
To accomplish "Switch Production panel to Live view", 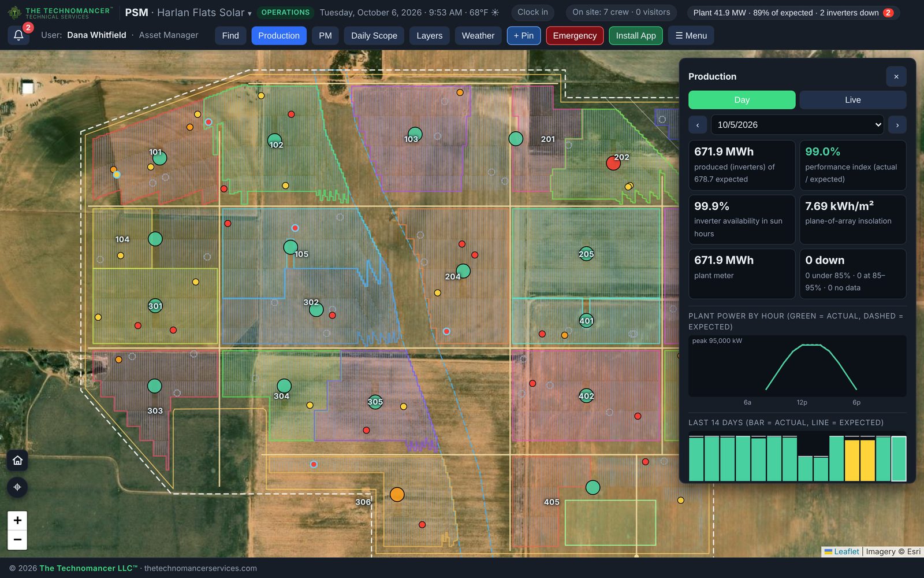I will 852,100.
